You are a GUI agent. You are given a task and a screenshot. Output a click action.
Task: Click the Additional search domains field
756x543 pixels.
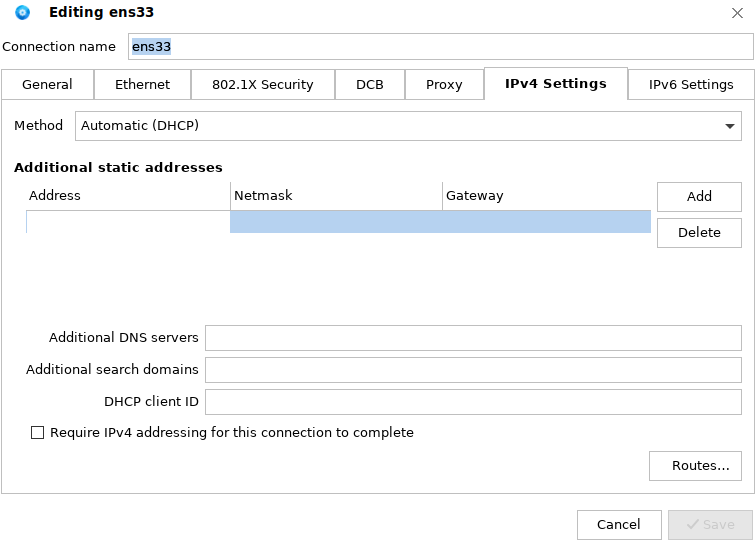473,370
